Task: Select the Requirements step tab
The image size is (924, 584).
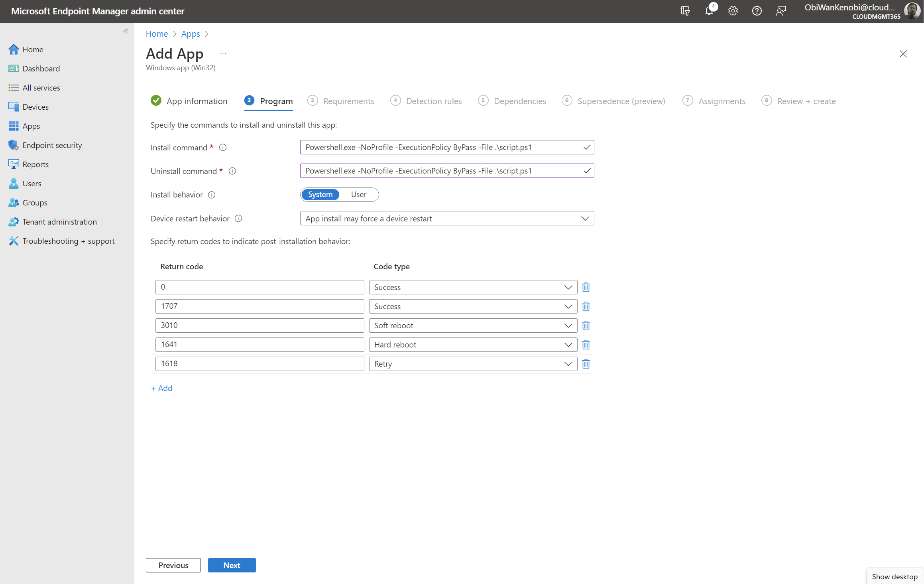Action: point(341,101)
